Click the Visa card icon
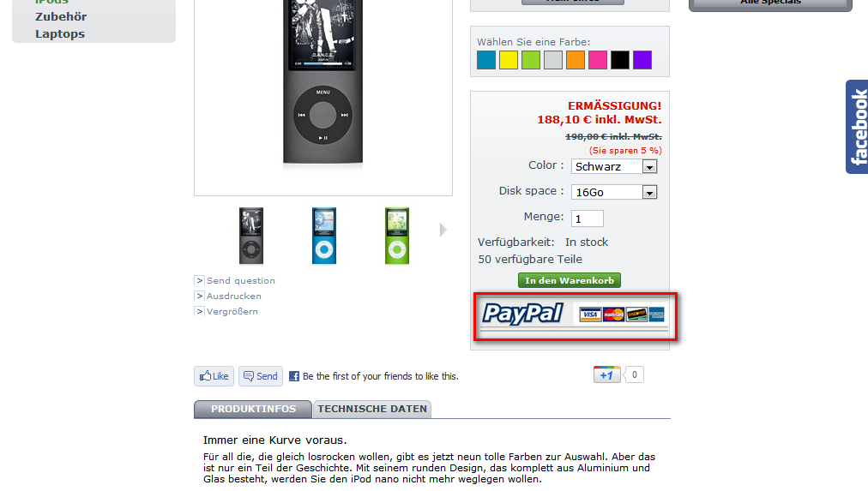 [590, 314]
